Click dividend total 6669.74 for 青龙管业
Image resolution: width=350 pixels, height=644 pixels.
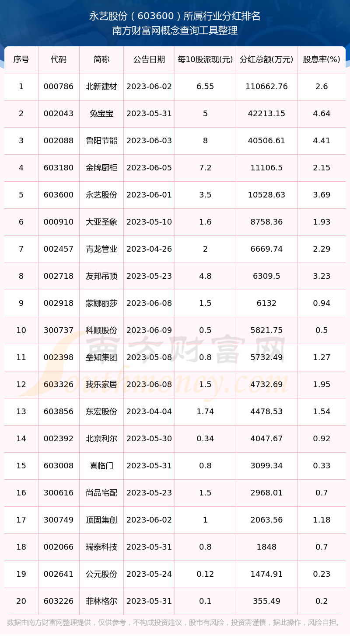tap(267, 249)
